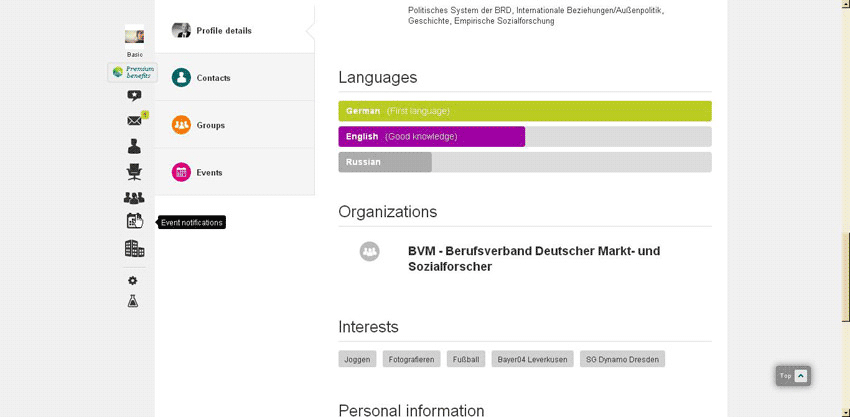The width and height of the screenshot is (850, 417).
Task: Open the Groups tab
Action: point(210,126)
